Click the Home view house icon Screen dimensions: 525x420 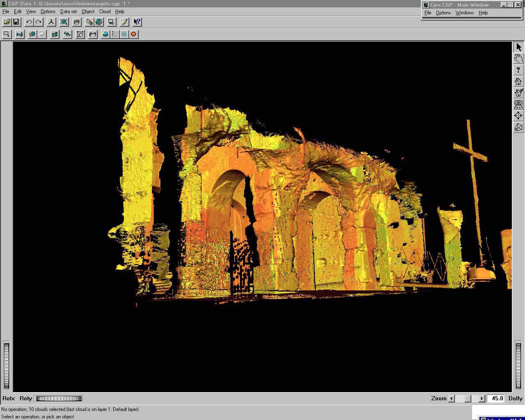(518, 81)
